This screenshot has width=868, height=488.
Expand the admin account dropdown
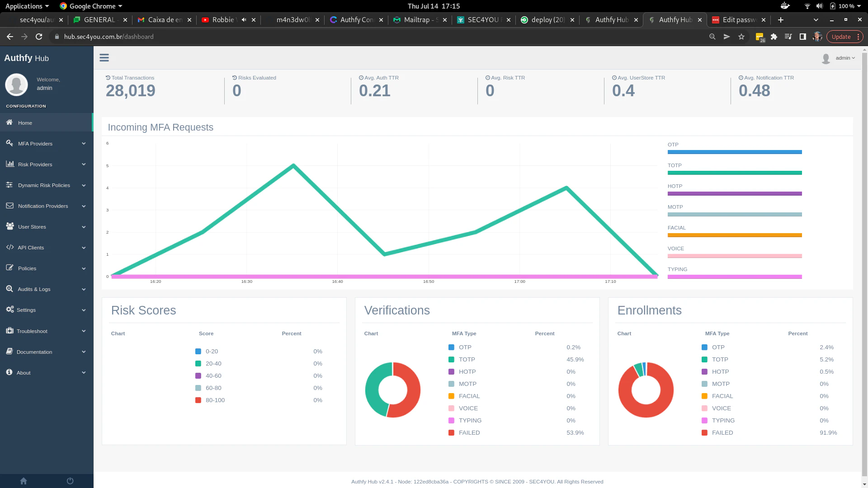(x=844, y=58)
